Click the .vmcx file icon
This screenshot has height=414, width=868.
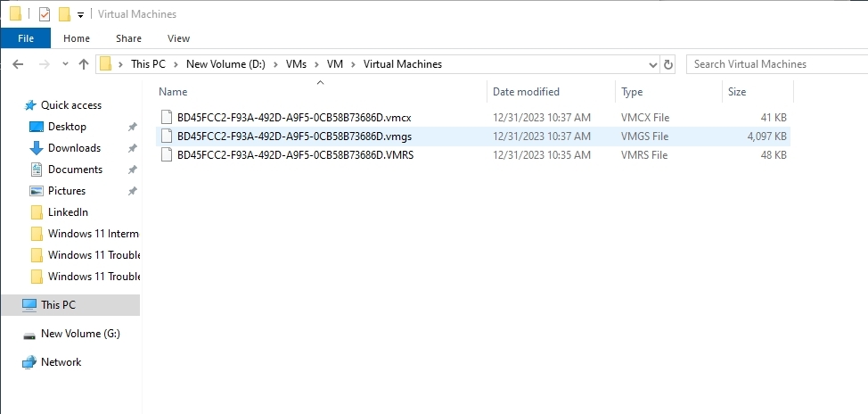click(167, 118)
